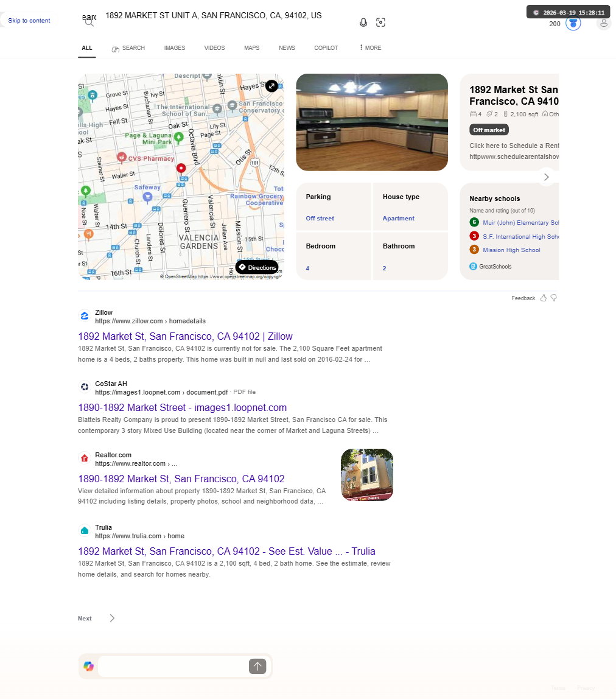Open Mission High School link
Image resolution: width=616 pixels, height=699 pixels.
[x=511, y=250]
